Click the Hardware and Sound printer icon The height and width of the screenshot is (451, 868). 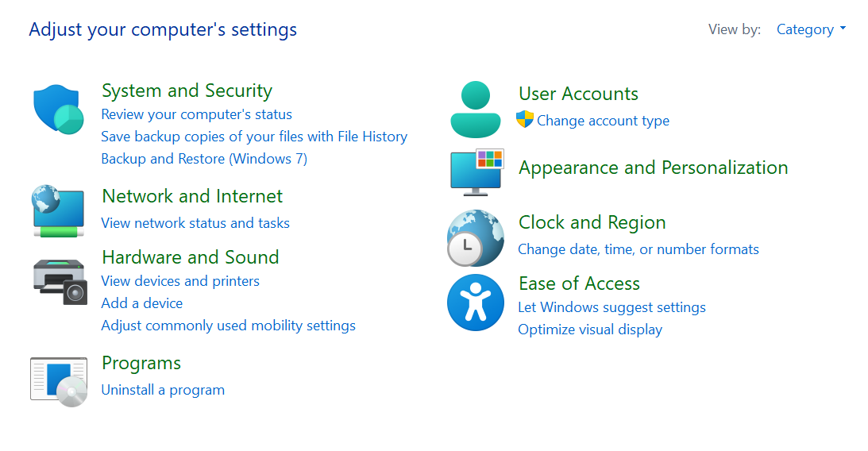click(x=58, y=281)
